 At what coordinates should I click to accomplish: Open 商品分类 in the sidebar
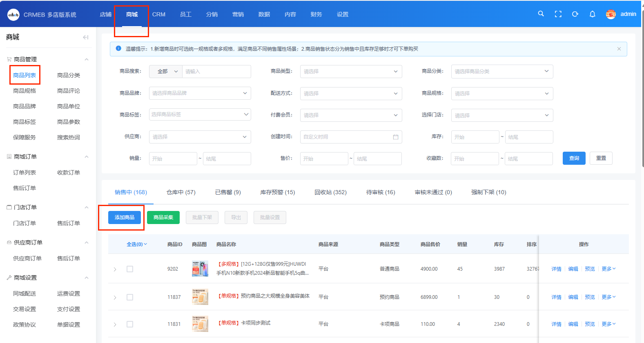(69, 75)
